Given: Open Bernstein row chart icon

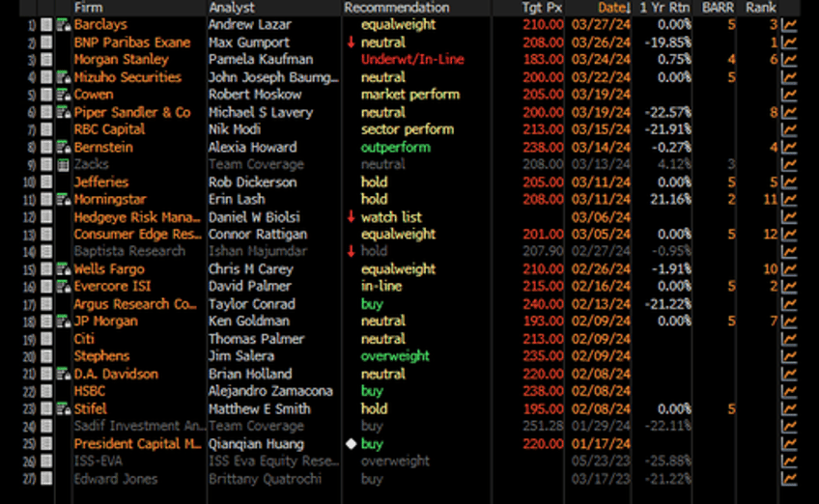Looking at the screenshot, I should click(789, 148).
